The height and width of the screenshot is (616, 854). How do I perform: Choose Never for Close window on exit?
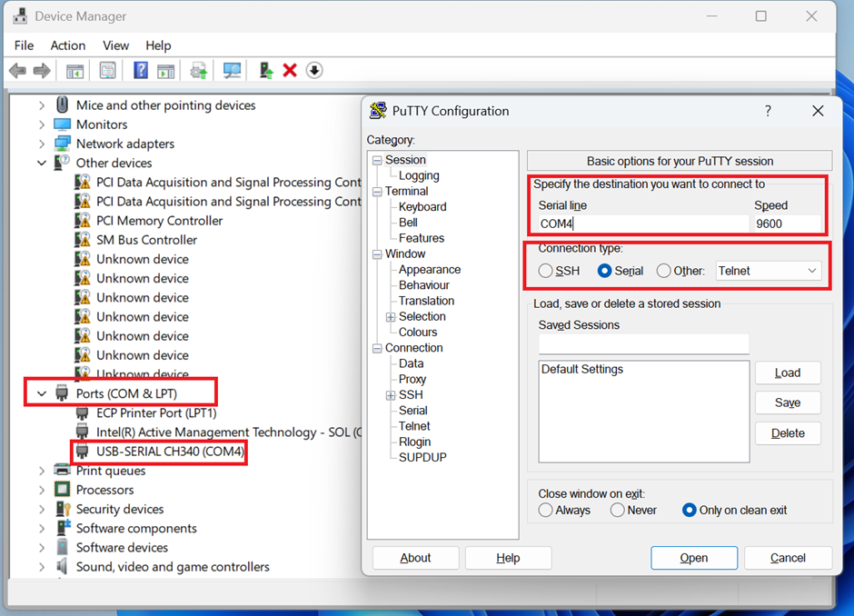tap(617, 511)
